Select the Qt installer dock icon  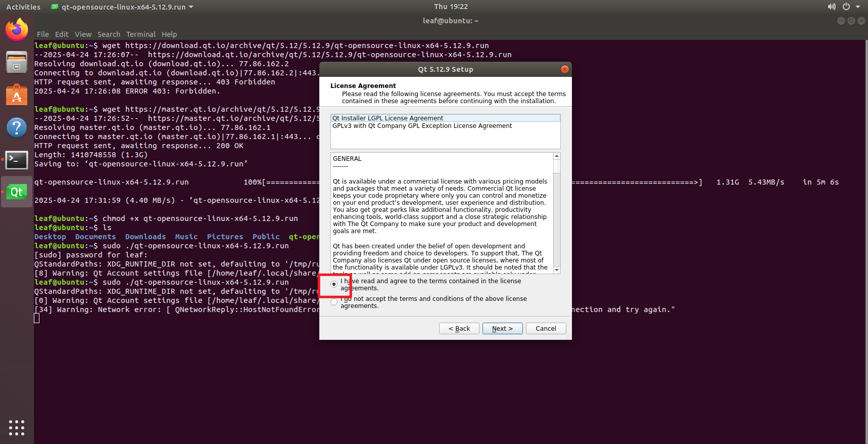(x=17, y=192)
